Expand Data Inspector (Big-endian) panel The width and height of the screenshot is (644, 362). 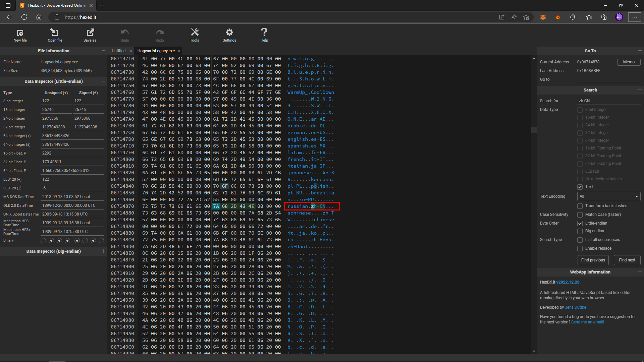103,251
